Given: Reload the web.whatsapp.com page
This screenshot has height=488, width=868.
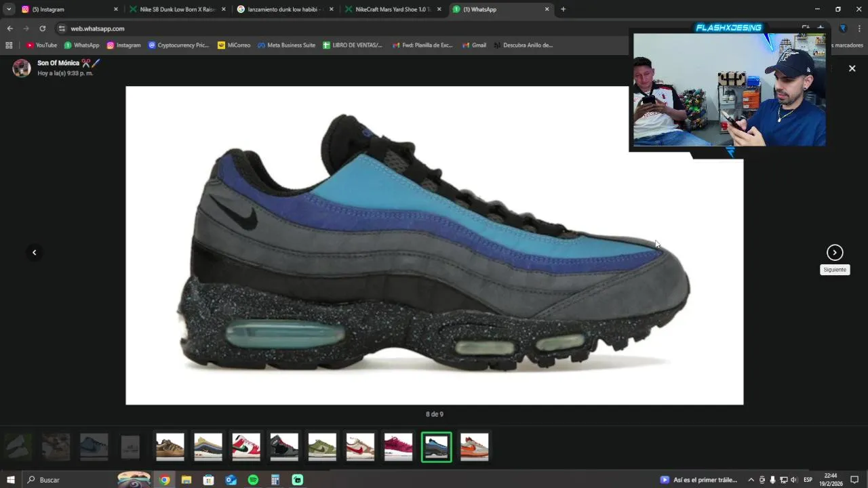Looking at the screenshot, I should 42,28.
